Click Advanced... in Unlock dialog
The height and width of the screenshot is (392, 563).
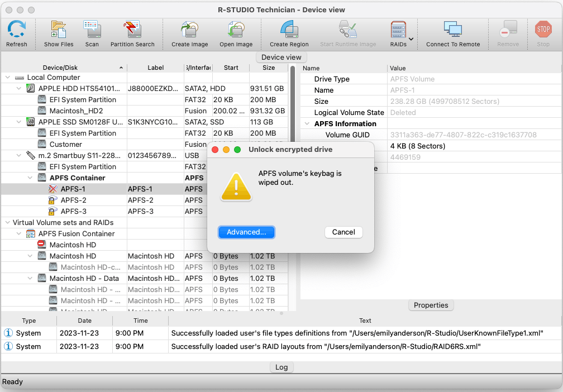[246, 232]
